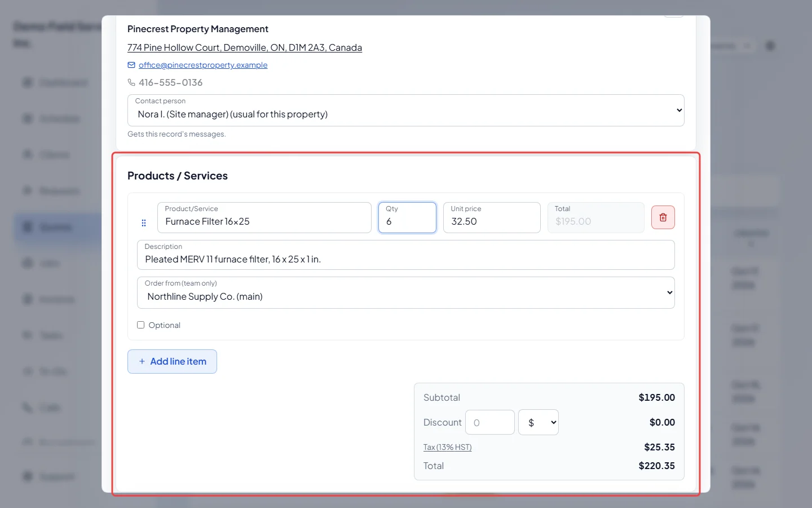812x508 pixels.
Task: Open the Tax (13% HST) link
Action: pos(448,447)
